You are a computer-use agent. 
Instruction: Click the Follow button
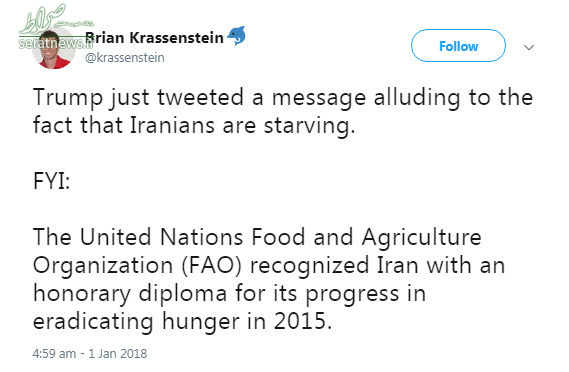click(x=458, y=46)
